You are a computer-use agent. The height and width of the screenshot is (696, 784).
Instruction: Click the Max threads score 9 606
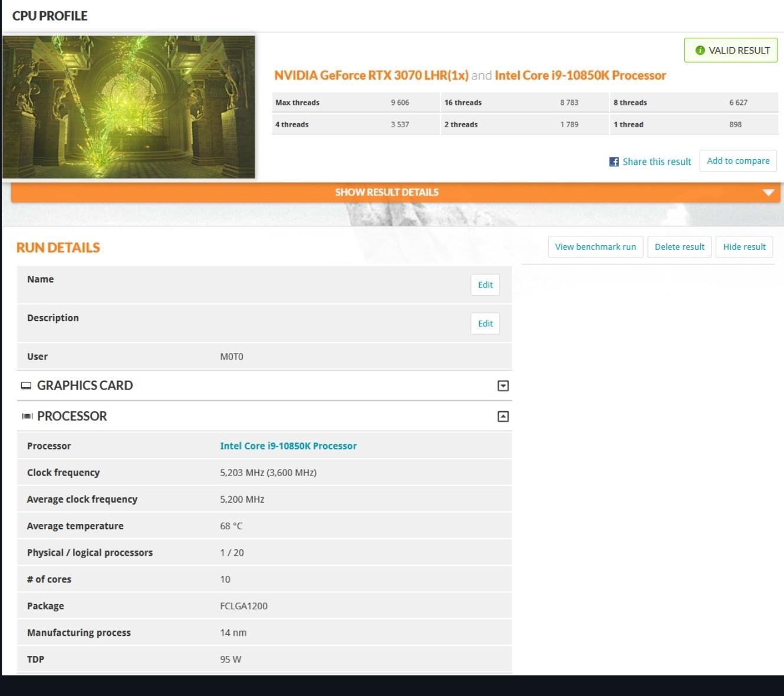tap(400, 103)
